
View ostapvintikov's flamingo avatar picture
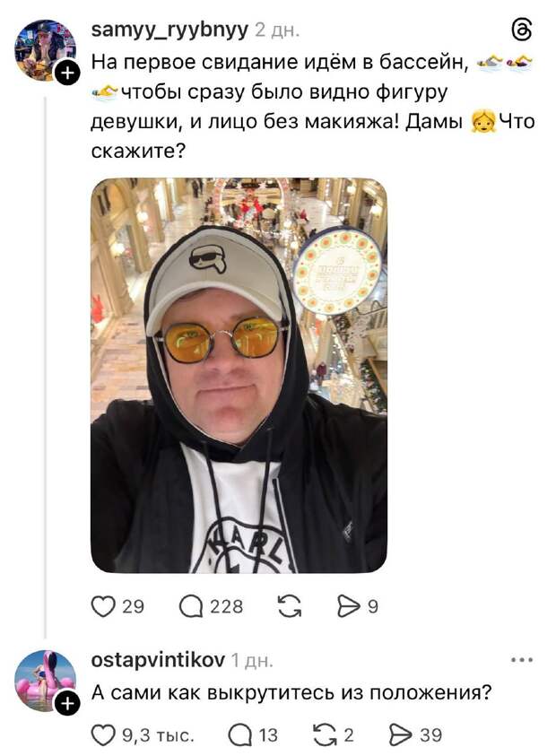pos(45,681)
